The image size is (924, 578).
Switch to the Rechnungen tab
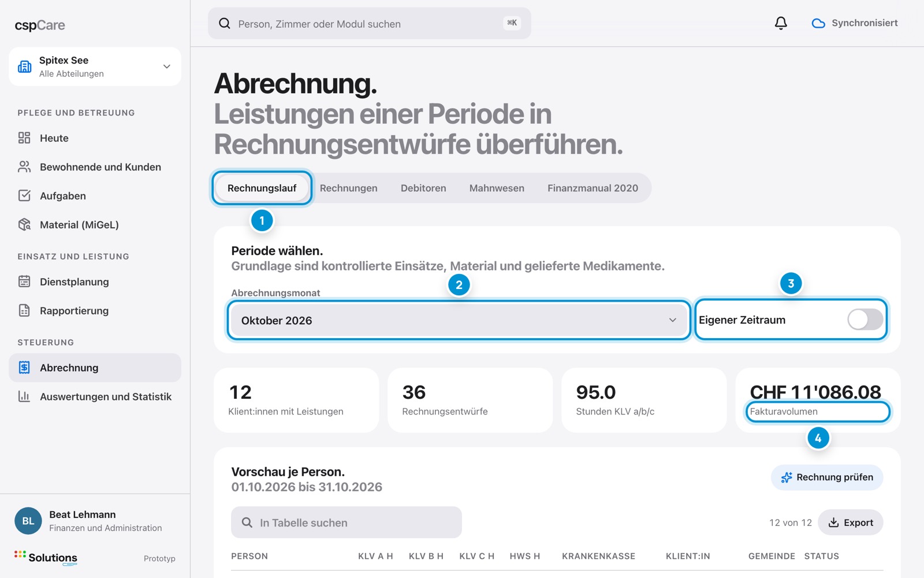point(348,188)
